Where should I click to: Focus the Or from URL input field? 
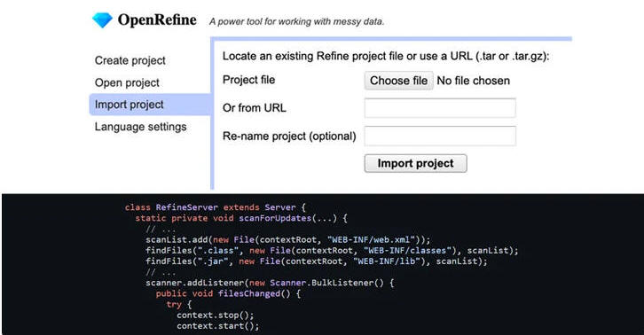tap(440, 108)
